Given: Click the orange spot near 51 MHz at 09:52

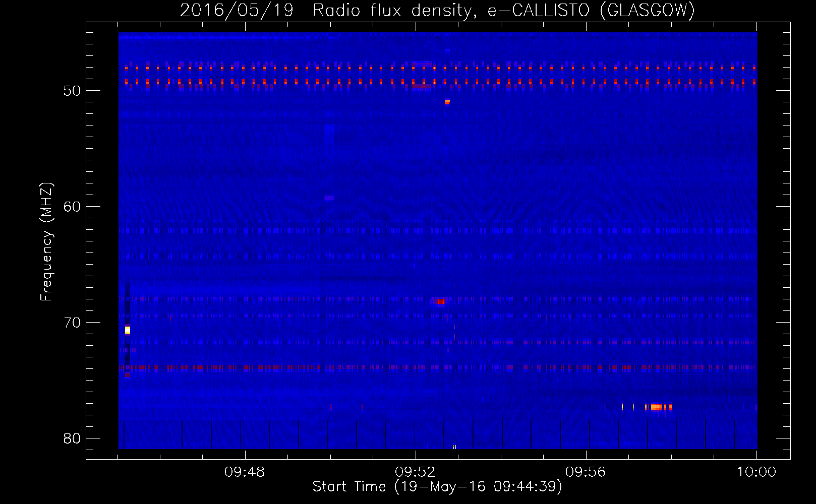Looking at the screenshot, I should 447,102.
